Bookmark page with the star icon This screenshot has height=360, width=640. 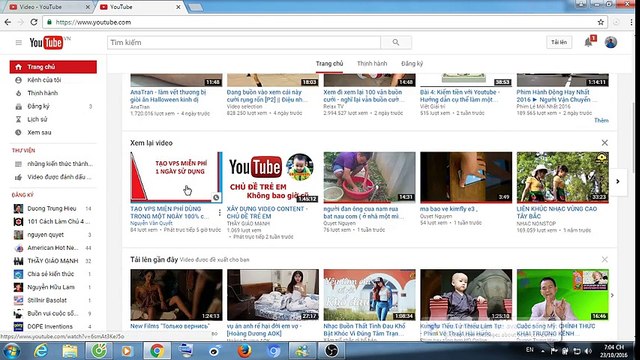(600, 22)
